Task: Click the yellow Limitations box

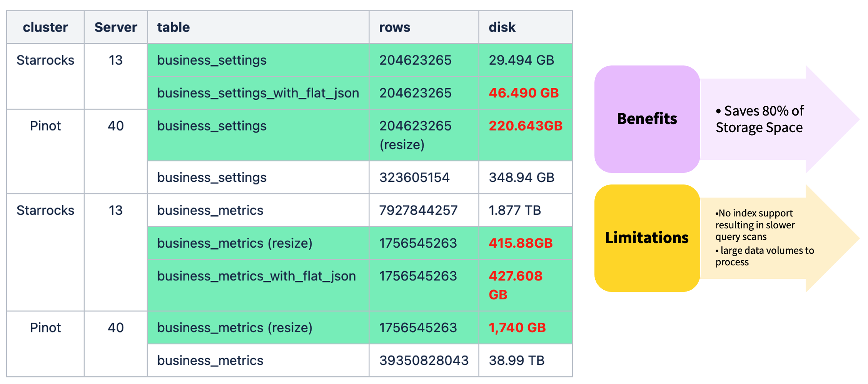Action: (647, 238)
